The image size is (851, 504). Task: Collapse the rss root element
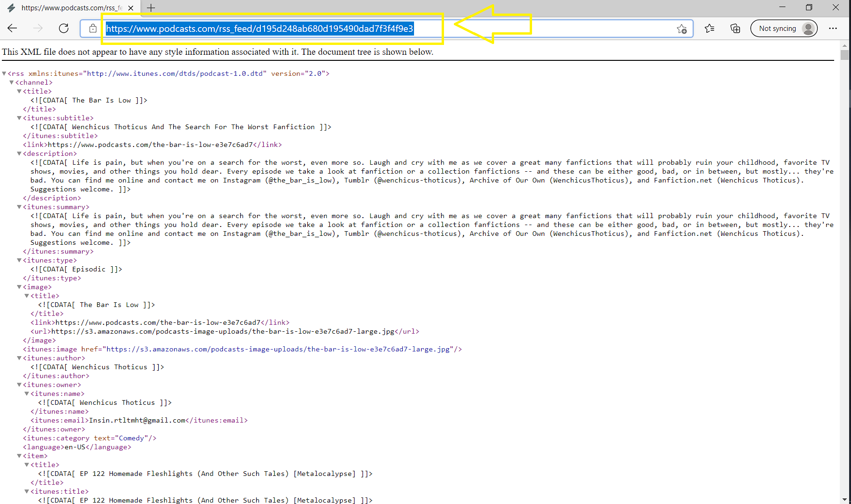click(4, 73)
